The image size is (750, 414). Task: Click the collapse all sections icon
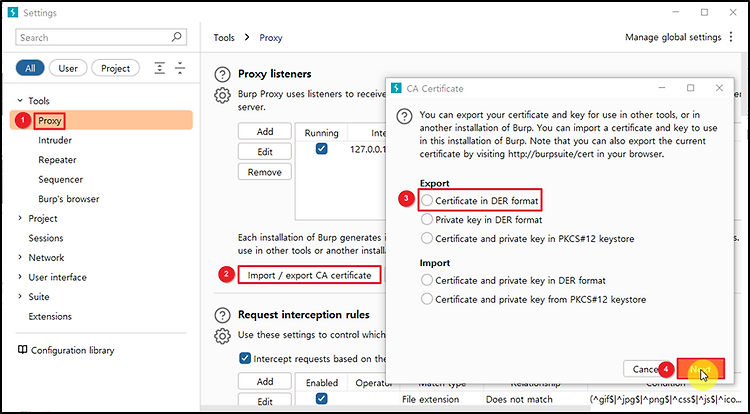pos(180,68)
